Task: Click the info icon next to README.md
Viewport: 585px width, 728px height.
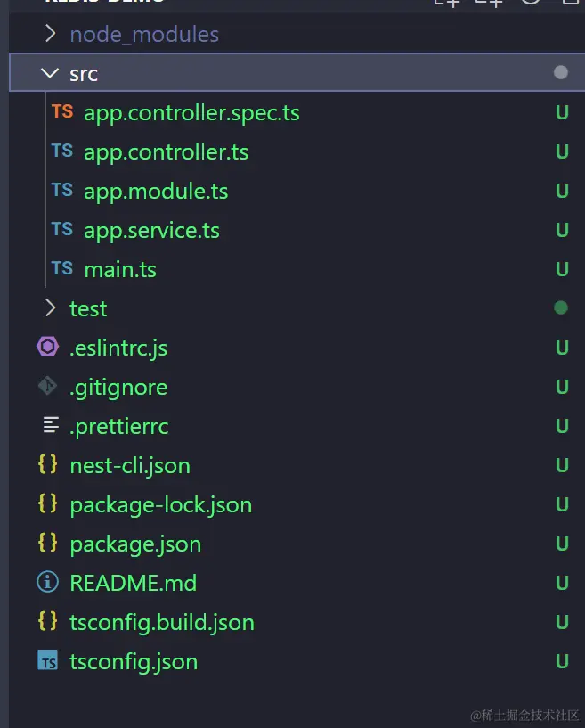Action: pos(47,583)
